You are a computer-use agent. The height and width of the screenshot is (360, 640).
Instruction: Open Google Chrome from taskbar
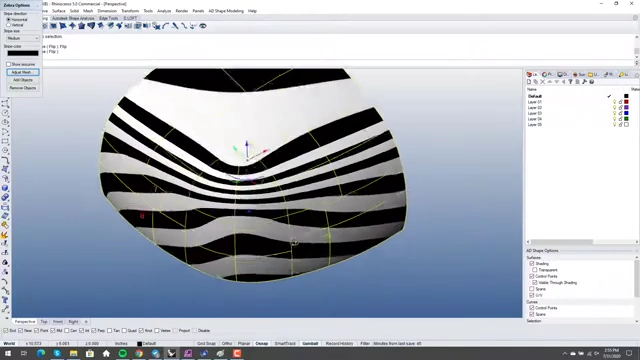coord(139,353)
